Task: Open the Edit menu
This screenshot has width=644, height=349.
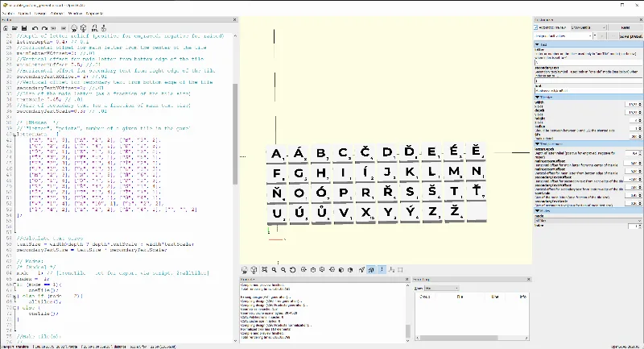Action: [24, 14]
